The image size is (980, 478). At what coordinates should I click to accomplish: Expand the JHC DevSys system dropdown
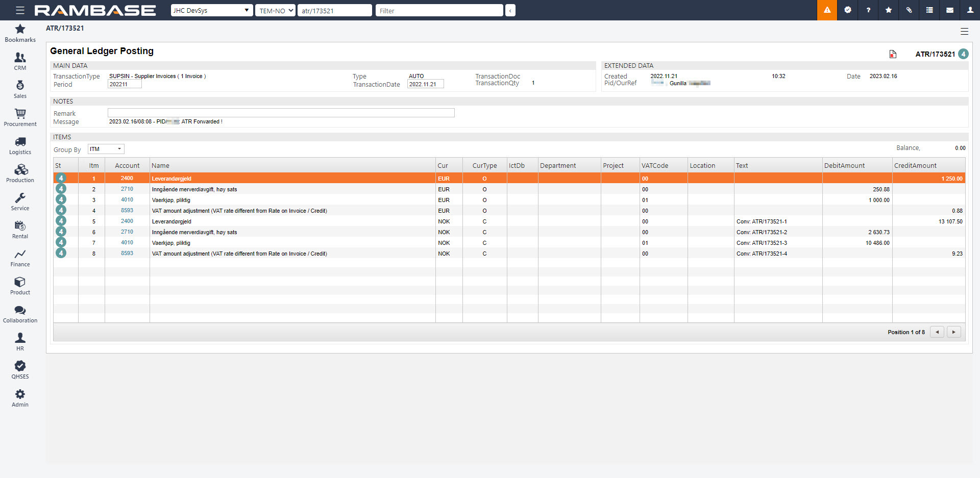tap(211, 10)
